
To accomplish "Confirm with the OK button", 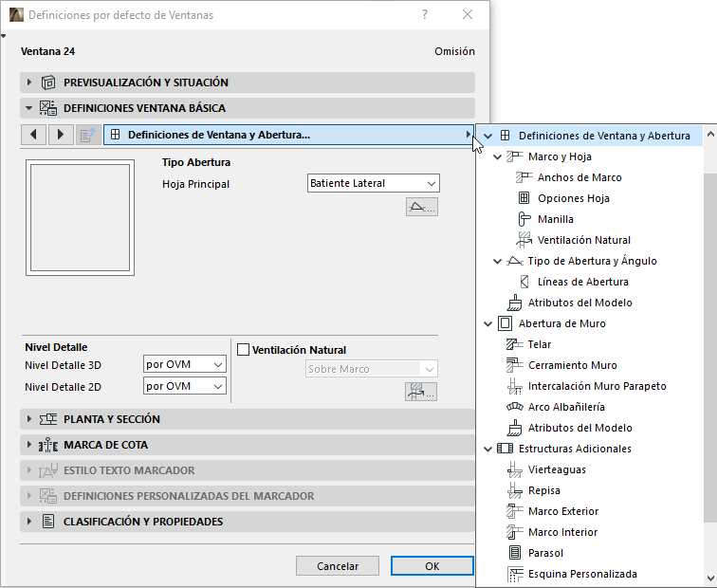I will (x=432, y=566).
